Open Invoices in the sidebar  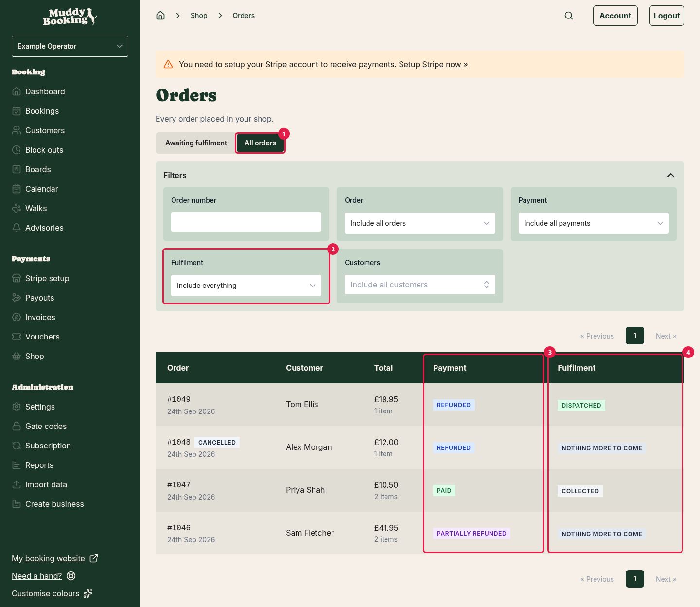[40, 317]
